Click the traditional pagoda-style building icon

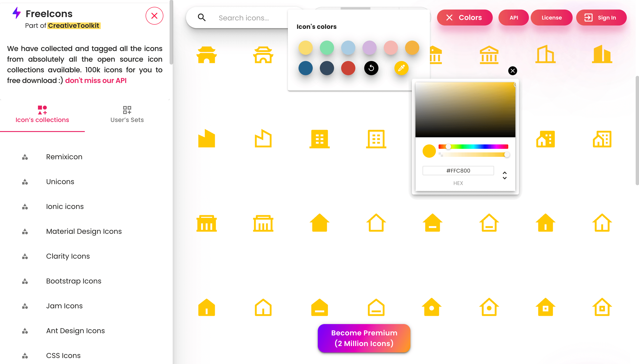coord(206,54)
